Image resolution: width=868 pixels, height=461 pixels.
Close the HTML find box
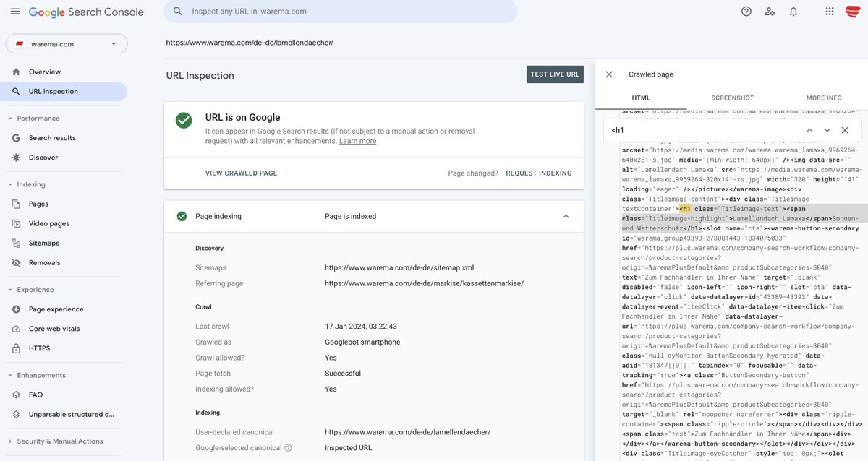click(845, 130)
